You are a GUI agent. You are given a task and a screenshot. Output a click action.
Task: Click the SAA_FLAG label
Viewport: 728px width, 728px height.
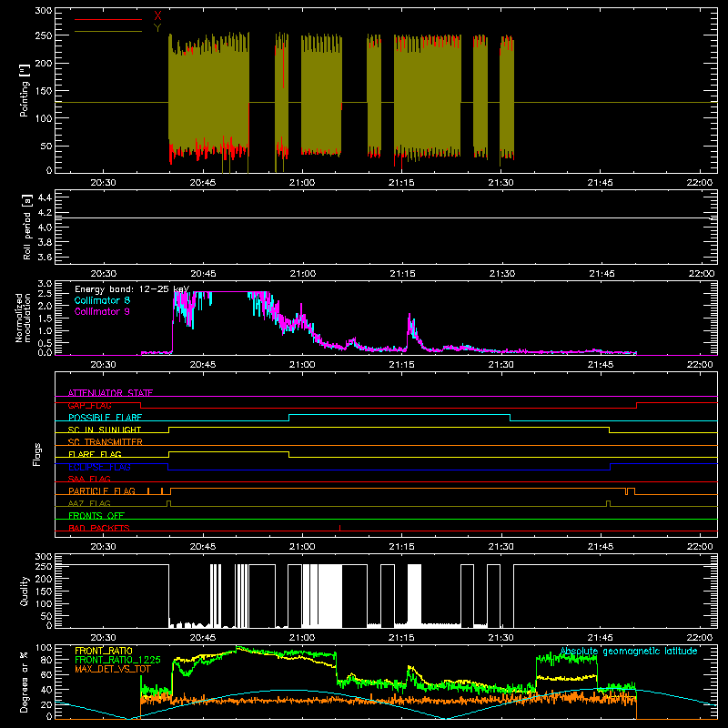click(x=89, y=479)
